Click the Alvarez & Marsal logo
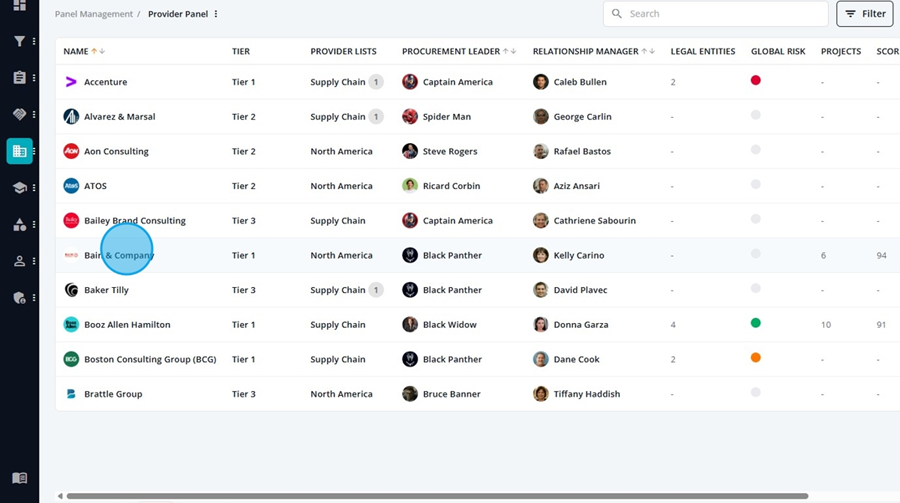Viewport: 900px width, 503px height. (71, 117)
